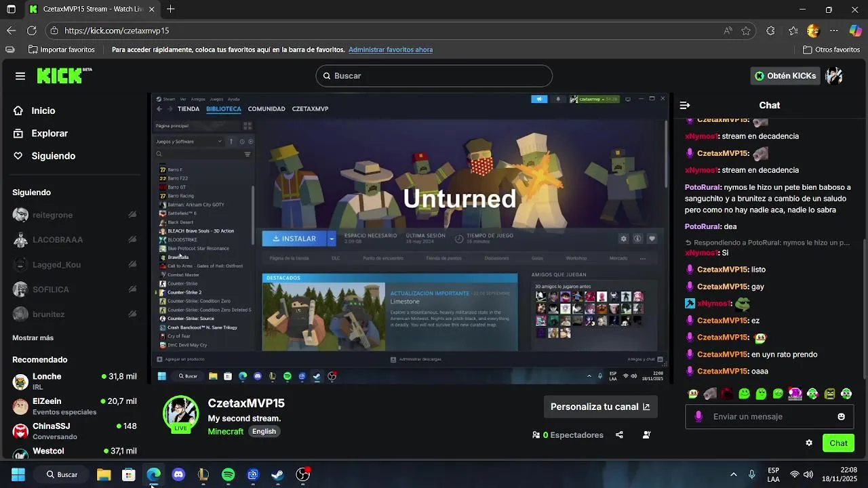
Task: Open Explorar in Kick sidebar
Action: coord(41,134)
